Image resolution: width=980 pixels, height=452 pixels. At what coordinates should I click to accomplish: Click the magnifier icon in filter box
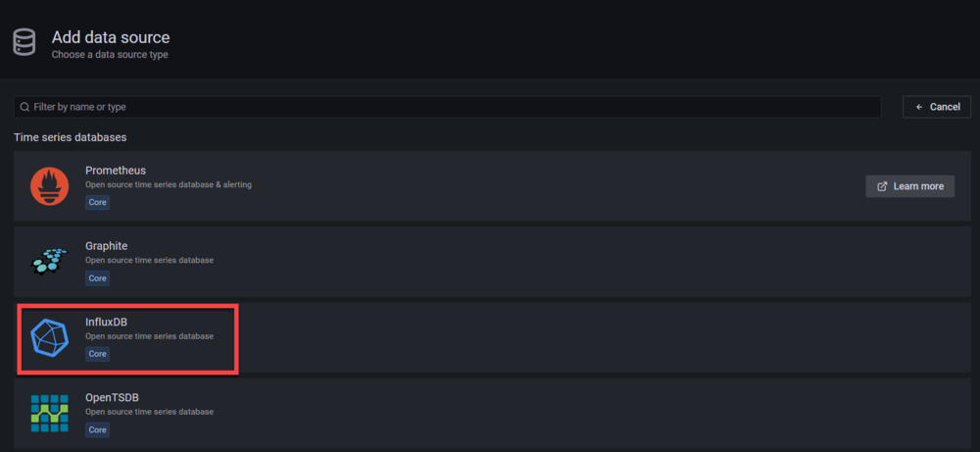[x=24, y=107]
